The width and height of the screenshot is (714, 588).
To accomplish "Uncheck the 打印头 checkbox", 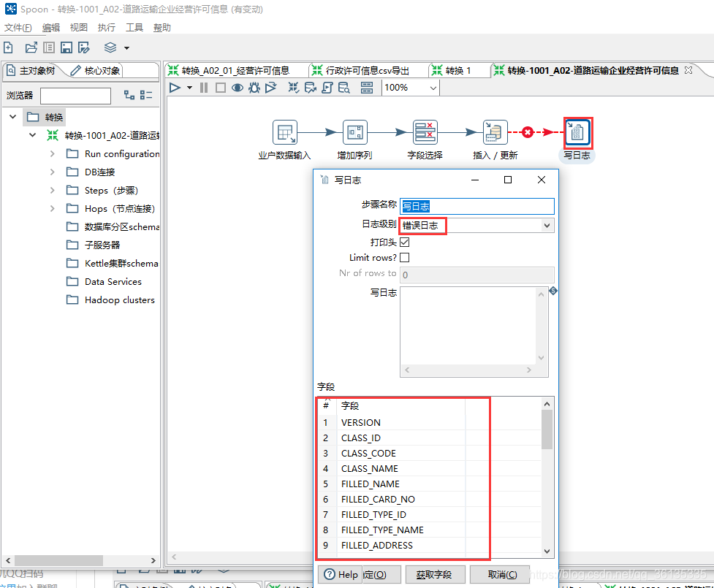I will 404,242.
